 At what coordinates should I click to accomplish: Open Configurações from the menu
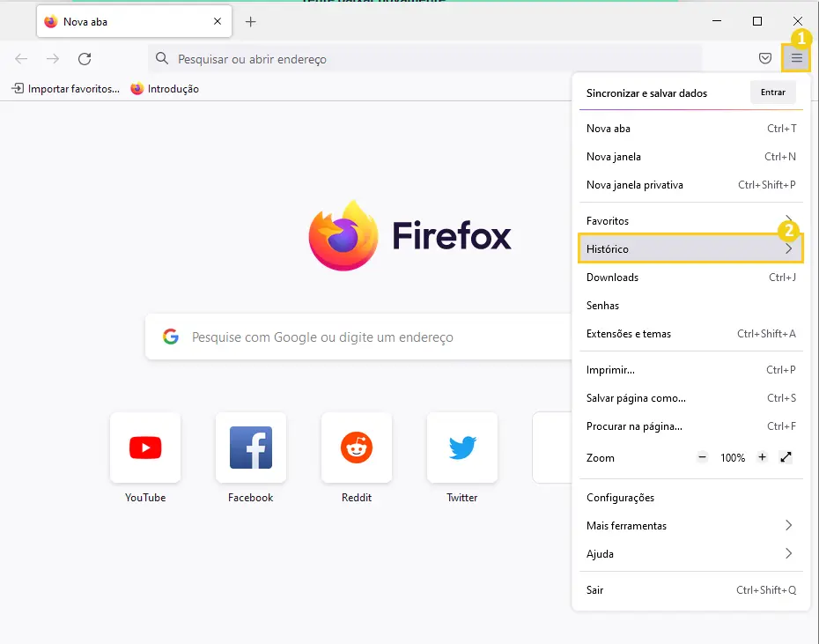click(x=691, y=498)
